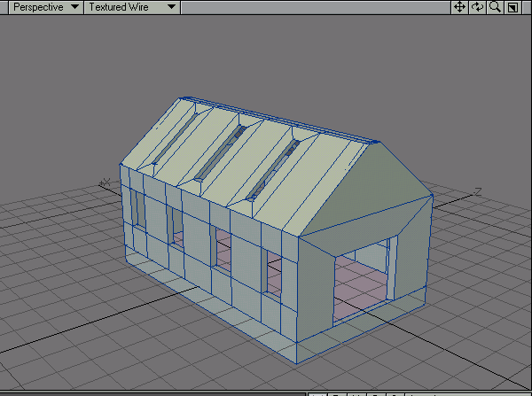Select the pan view icon
The image size is (532, 396).
[459, 7]
